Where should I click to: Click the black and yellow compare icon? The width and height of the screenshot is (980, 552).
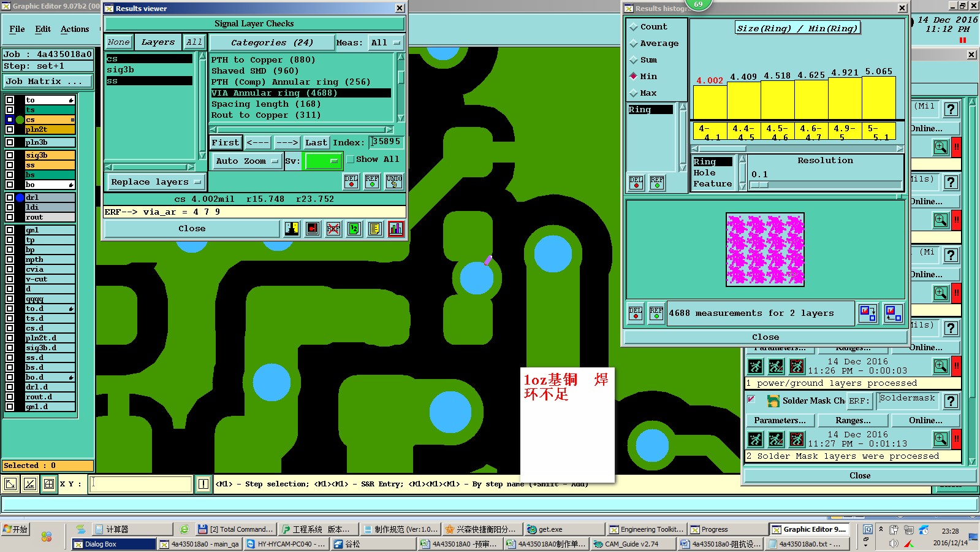[292, 229]
